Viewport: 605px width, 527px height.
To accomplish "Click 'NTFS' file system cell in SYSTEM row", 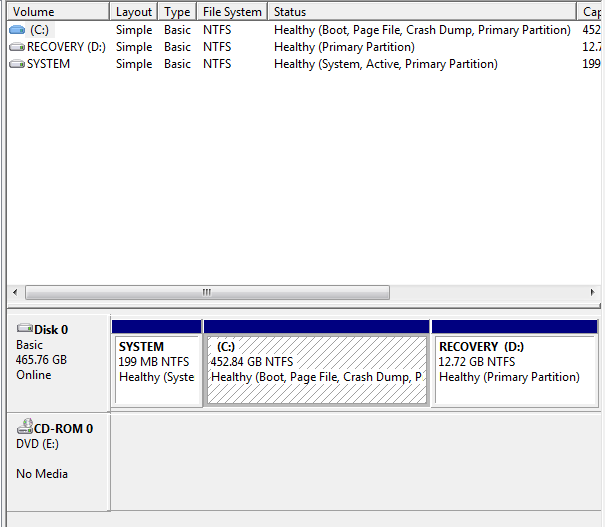I will pos(217,64).
